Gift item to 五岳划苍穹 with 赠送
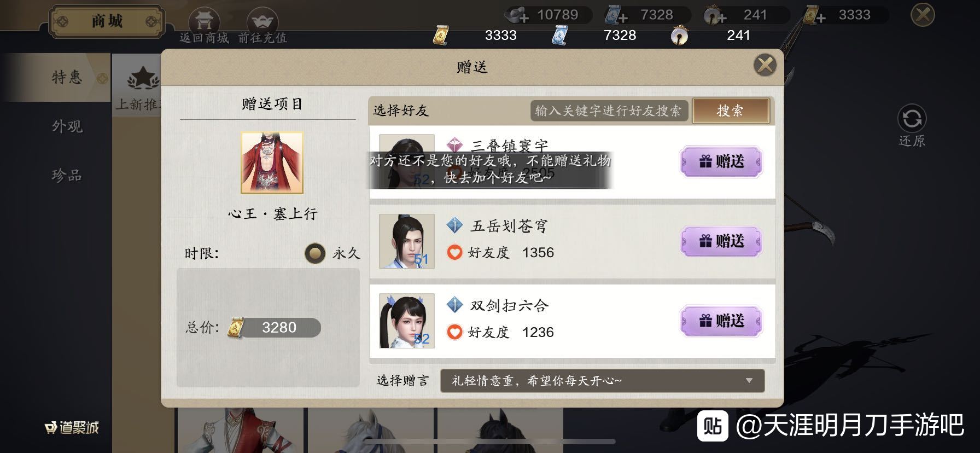Viewport: 980px width, 453px height. [x=721, y=241]
